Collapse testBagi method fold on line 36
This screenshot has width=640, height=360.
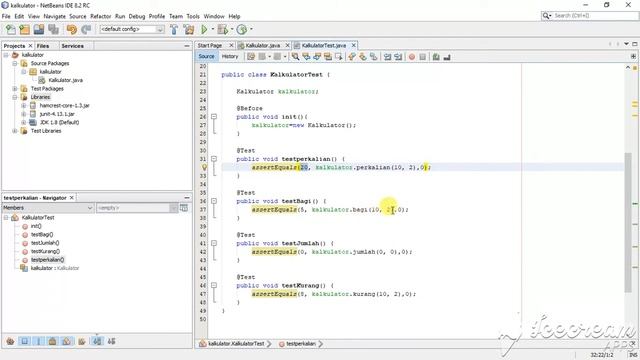pyautogui.click(x=213, y=201)
